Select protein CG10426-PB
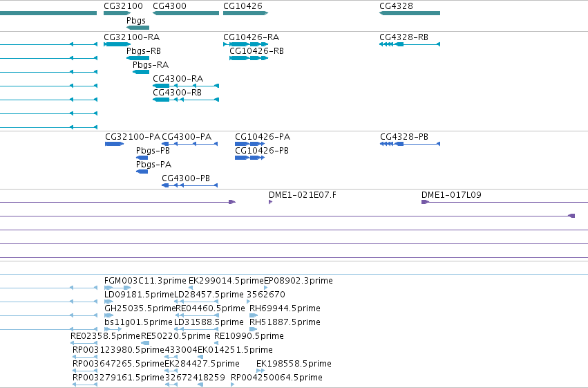 point(249,158)
